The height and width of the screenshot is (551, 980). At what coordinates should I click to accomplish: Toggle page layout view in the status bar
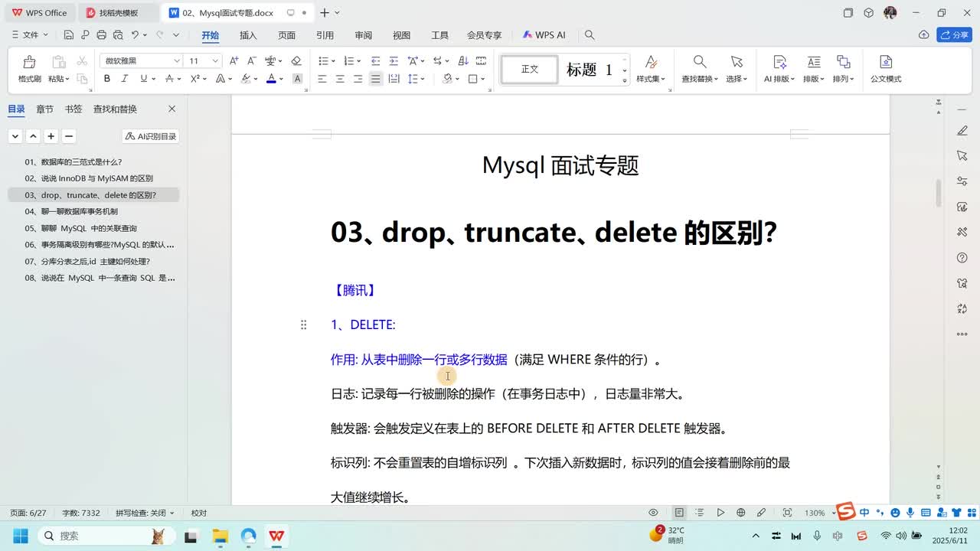(x=679, y=513)
